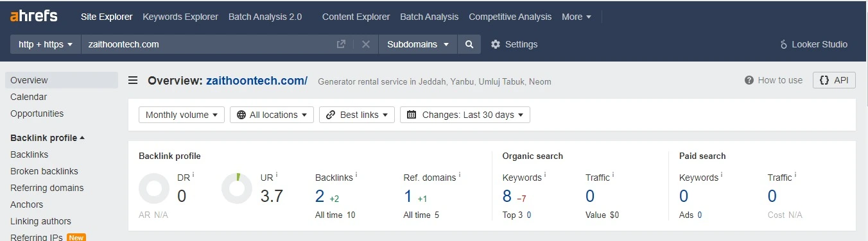
Task: Open Settings gear icon
Action: point(495,44)
